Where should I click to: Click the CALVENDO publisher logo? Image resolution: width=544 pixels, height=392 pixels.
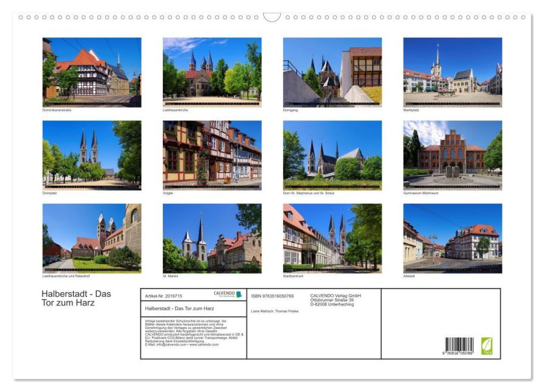tap(224, 293)
